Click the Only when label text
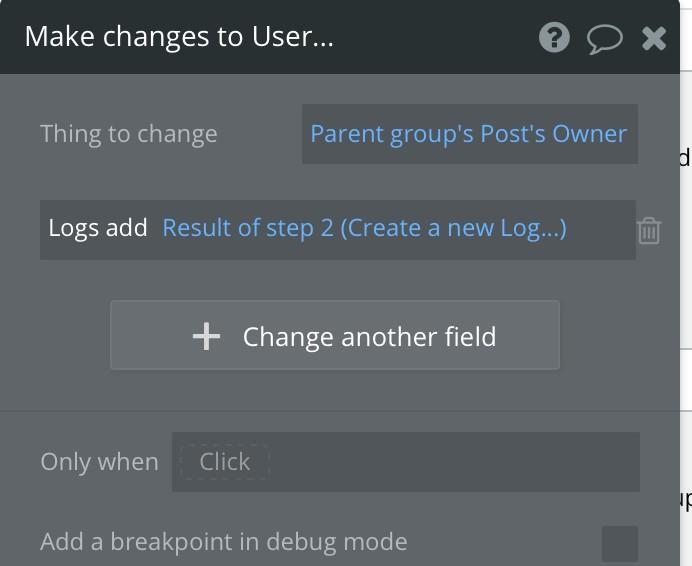 (99, 462)
